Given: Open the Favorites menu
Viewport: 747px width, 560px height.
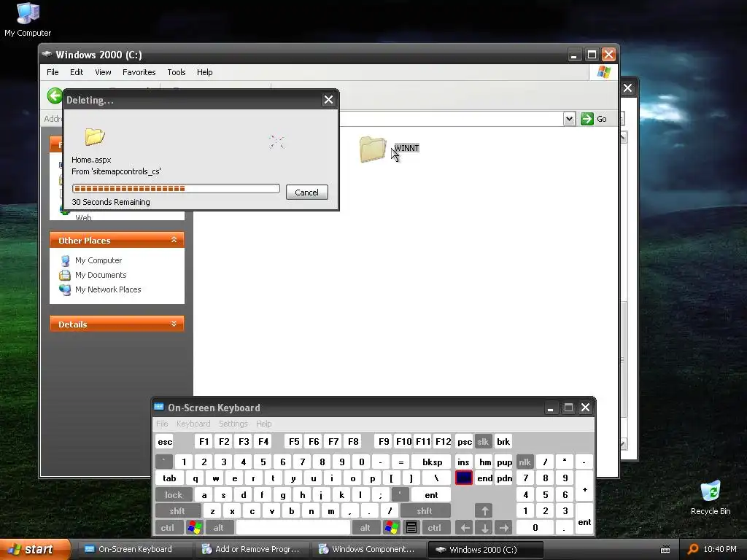Looking at the screenshot, I should pos(139,72).
